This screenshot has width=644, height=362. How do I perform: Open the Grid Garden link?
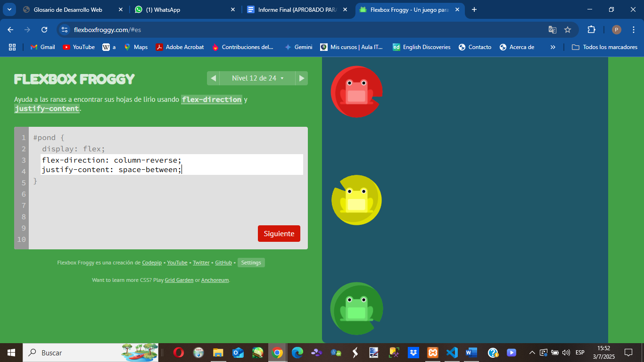coord(179,280)
